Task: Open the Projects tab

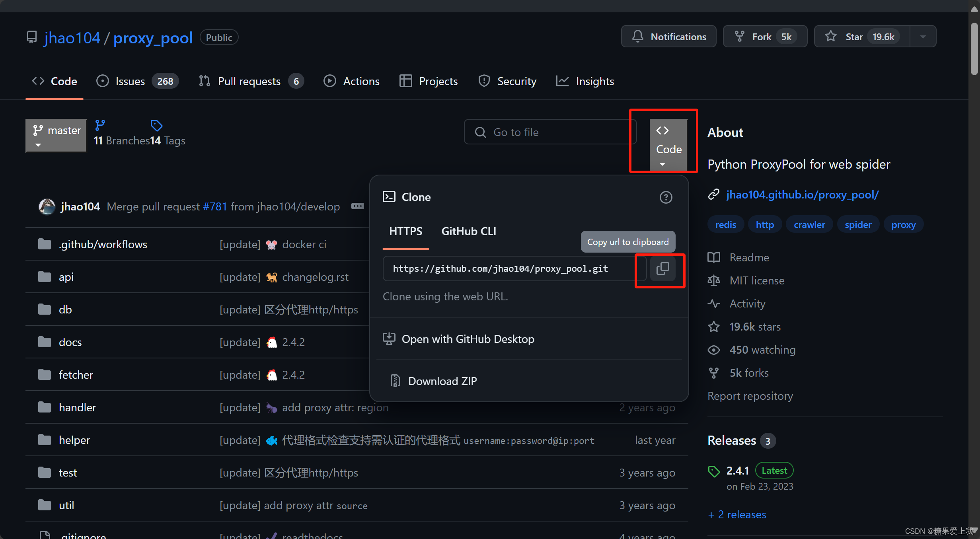Action: click(x=429, y=81)
